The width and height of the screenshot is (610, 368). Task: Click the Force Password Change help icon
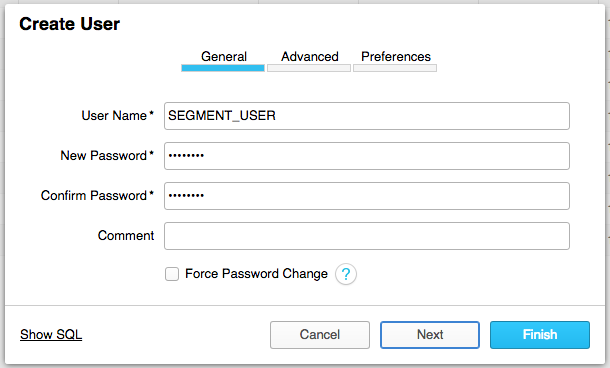point(346,274)
